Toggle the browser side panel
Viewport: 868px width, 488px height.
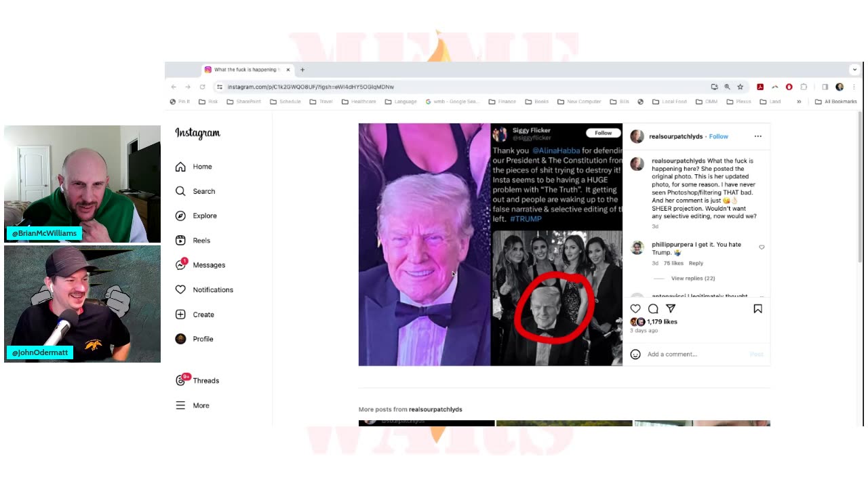(825, 87)
